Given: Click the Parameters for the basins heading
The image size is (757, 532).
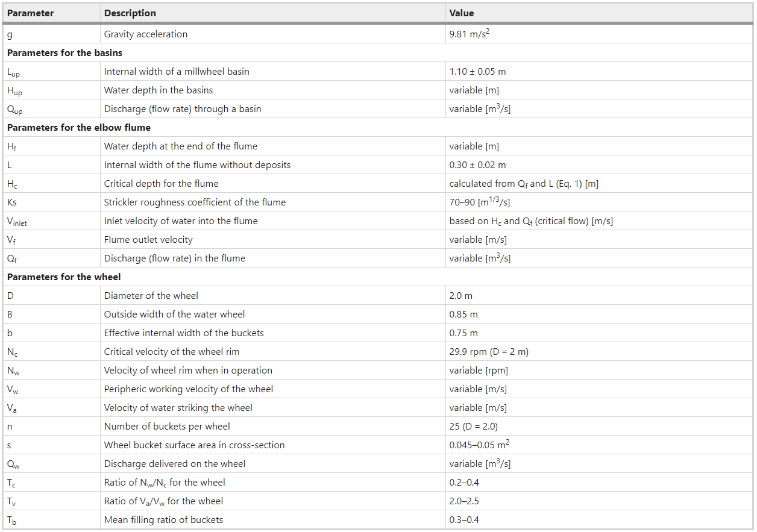Looking at the screenshot, I should point(64,53).
